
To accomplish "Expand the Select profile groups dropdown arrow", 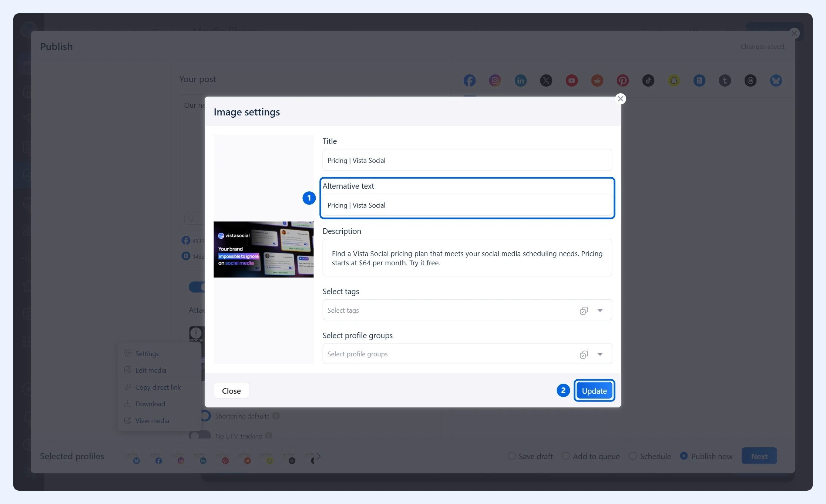I will [600, 355].
